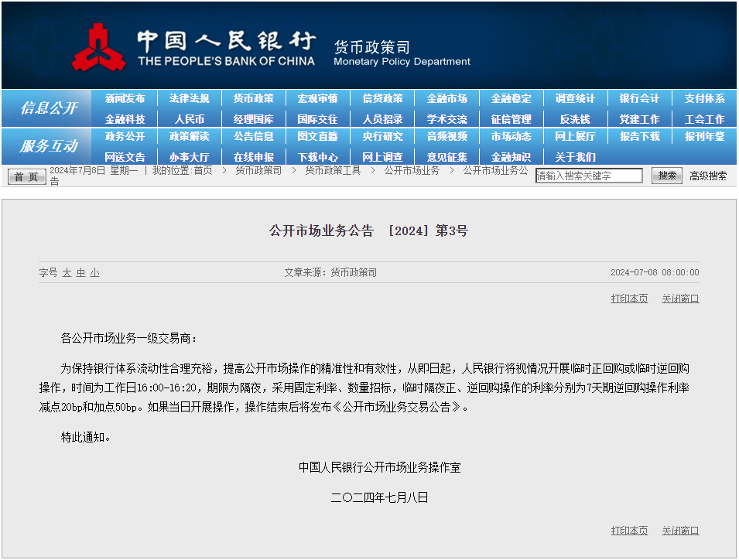Open 征信管理 in the navigation menu
This screenshot has width=739, height=560.
[511, 119]
